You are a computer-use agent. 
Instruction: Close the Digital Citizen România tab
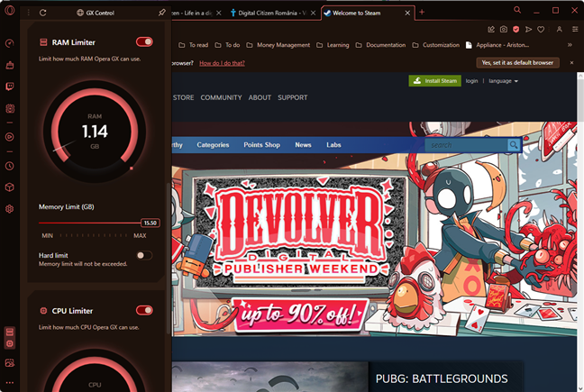tap(314, 13)
